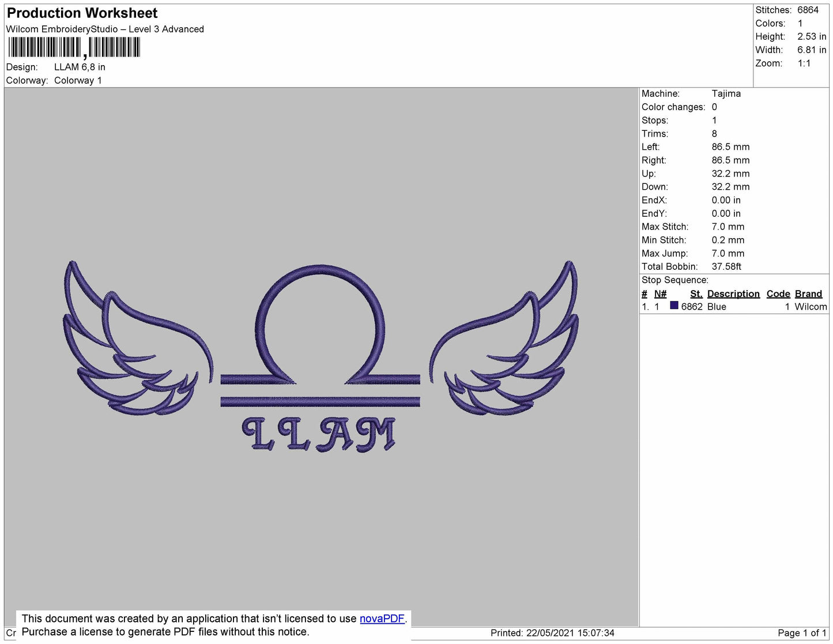Click 'Wilcom EmbroideryStudio – Level 3 Advanced' text
Screen dimensions: 833x644
pyautogui.click(x=105, y=29)
